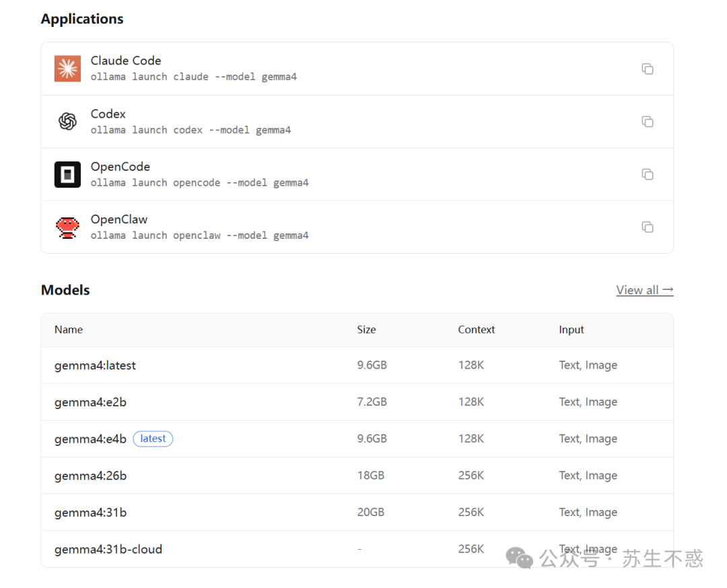Click the 'ollama launch codex --model gemma4' command

[x=191, y=131]
